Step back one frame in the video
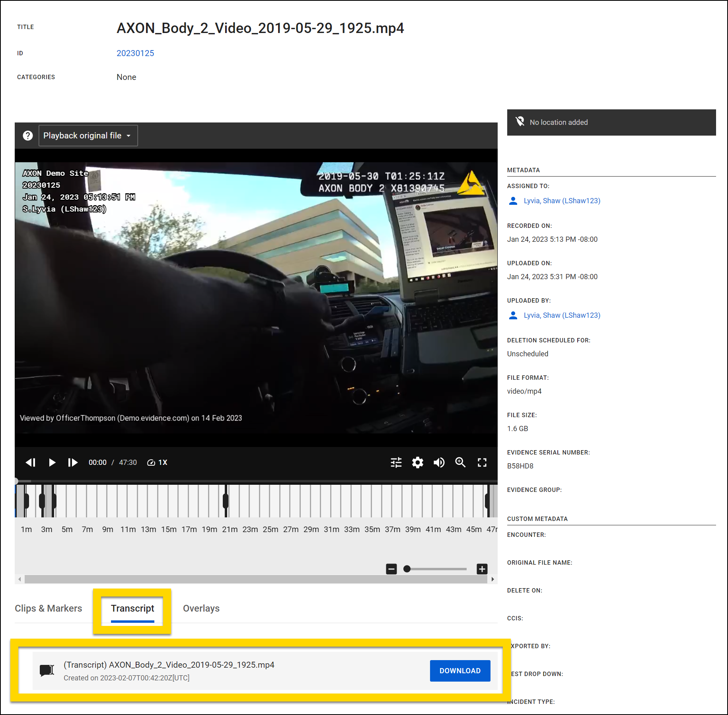 point(30,462)
